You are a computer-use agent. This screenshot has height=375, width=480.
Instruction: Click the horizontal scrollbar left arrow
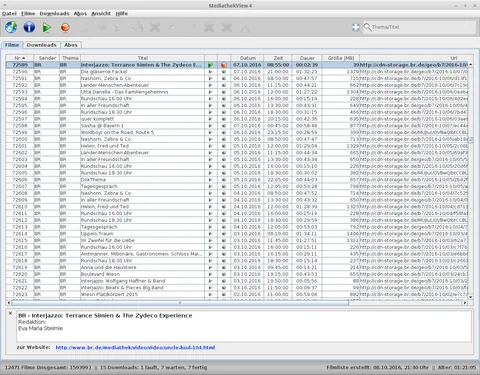tap(9, 303)
